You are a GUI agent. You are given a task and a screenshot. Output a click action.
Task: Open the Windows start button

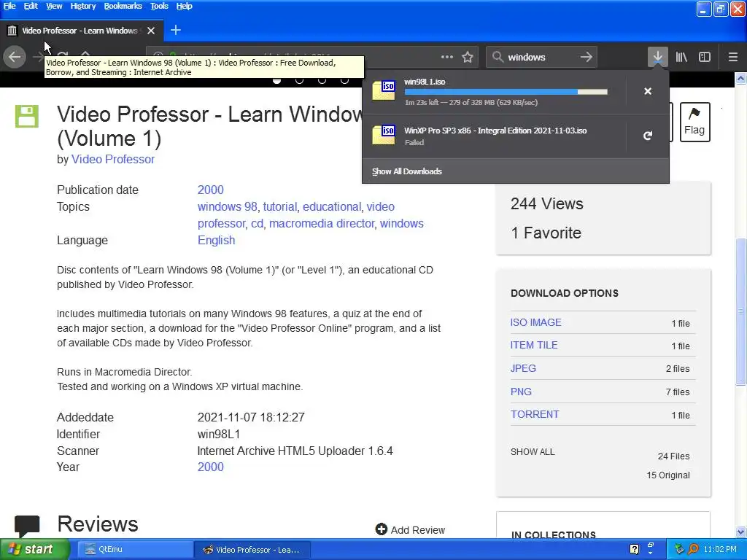(35, 549)
